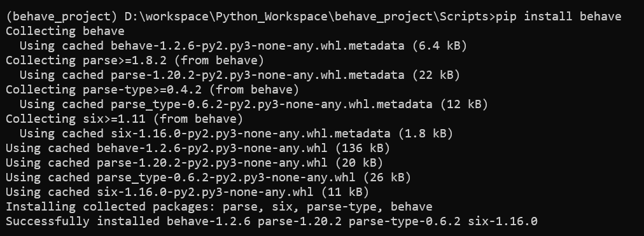Click the '(behave_project)' virtualenv prefix
The image size is (644, 236).
click(x=62, y=17)
